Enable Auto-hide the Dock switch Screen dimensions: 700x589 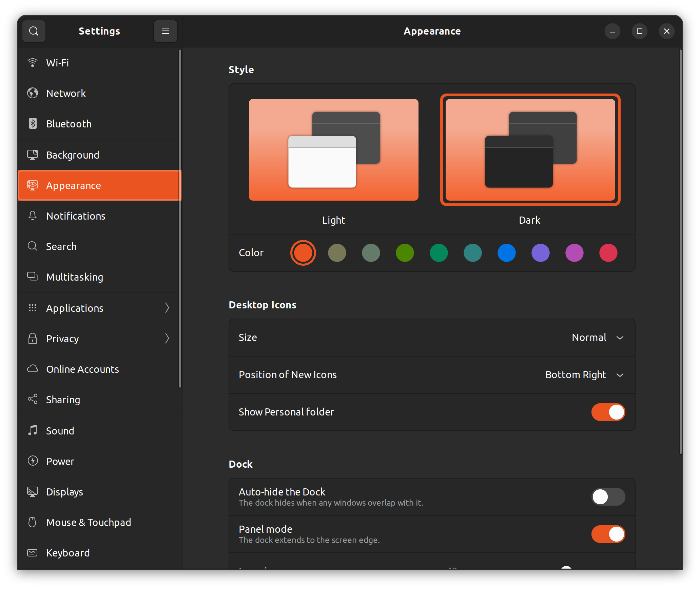click(608, 497)
